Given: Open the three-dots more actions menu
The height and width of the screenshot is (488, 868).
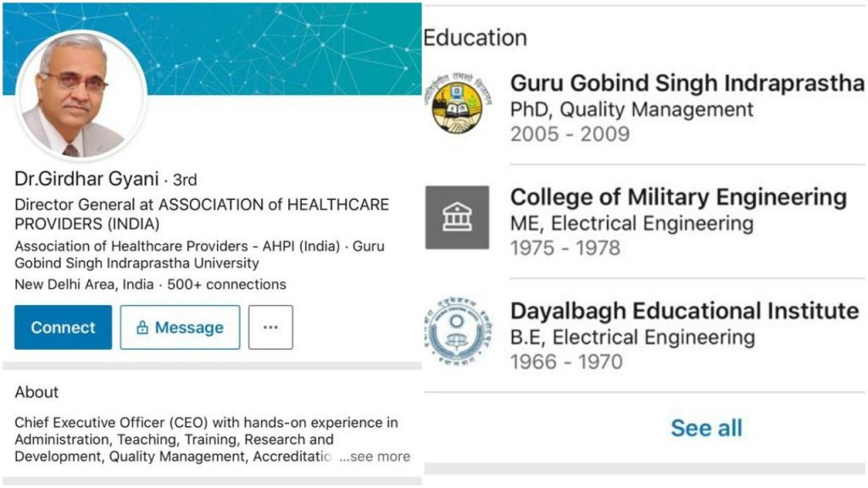Looking at the screenshot, I should pyautogui.click(x=270, y=328).
